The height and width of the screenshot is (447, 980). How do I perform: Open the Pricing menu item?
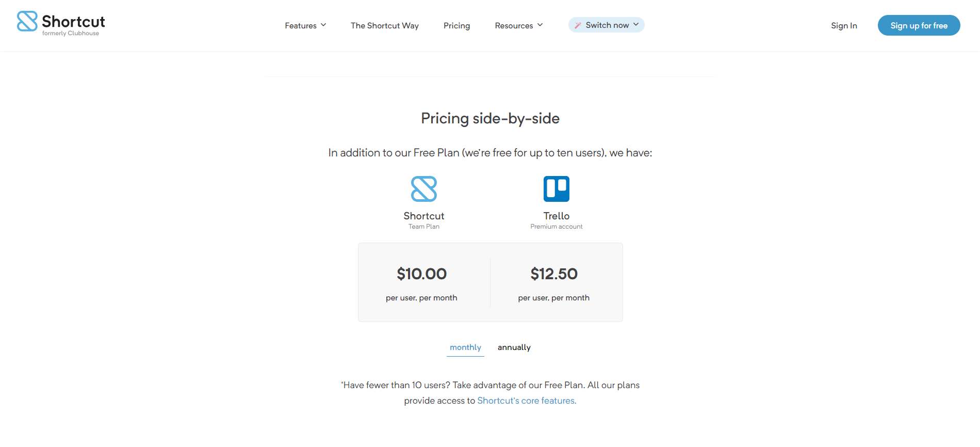[456, 25]
